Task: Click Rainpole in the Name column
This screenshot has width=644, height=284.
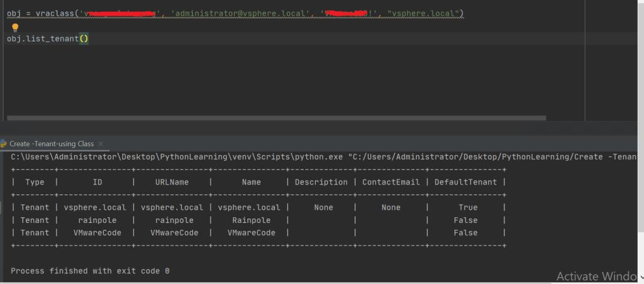Action: coord(251,220)
